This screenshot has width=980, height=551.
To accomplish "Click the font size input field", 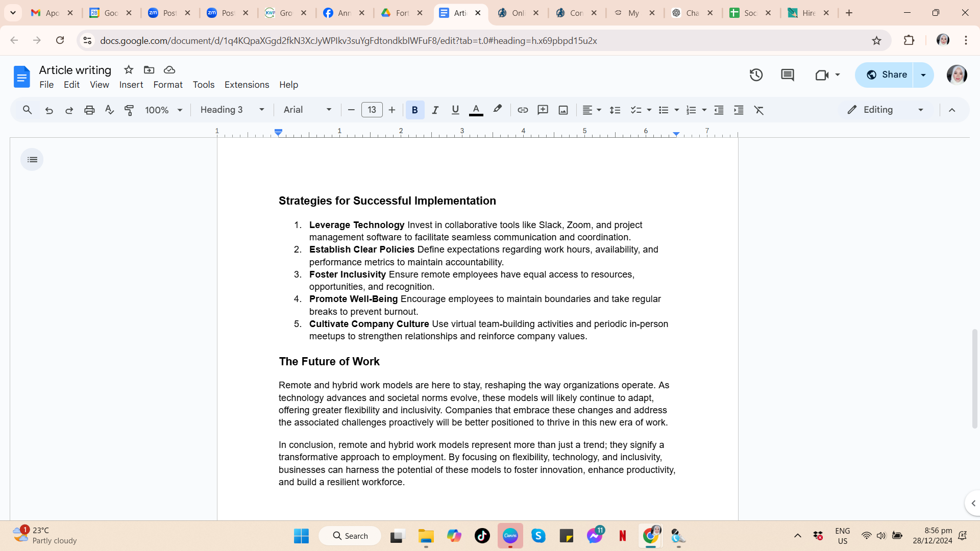I will 372,110.
